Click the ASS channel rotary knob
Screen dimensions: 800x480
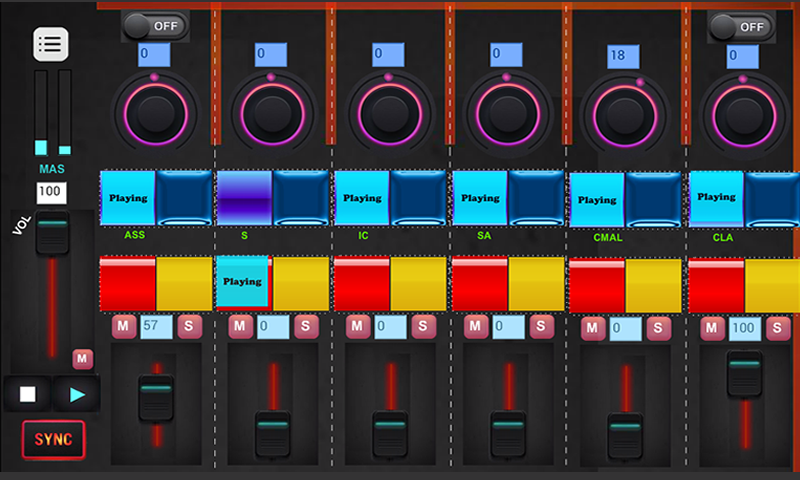tap(156, 113)
